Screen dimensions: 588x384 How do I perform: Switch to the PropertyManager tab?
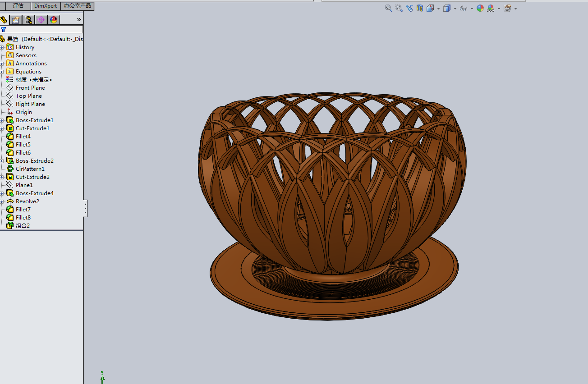click(x=16, y=19)
